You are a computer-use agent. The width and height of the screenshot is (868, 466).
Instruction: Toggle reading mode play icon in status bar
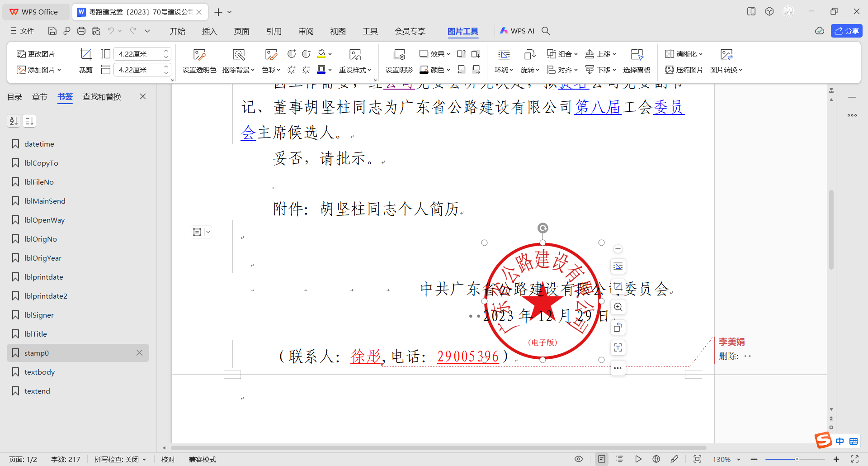(638, 459)
